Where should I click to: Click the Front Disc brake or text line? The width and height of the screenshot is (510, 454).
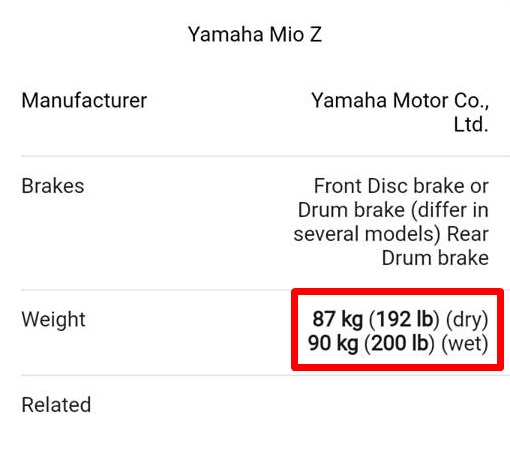401,186
